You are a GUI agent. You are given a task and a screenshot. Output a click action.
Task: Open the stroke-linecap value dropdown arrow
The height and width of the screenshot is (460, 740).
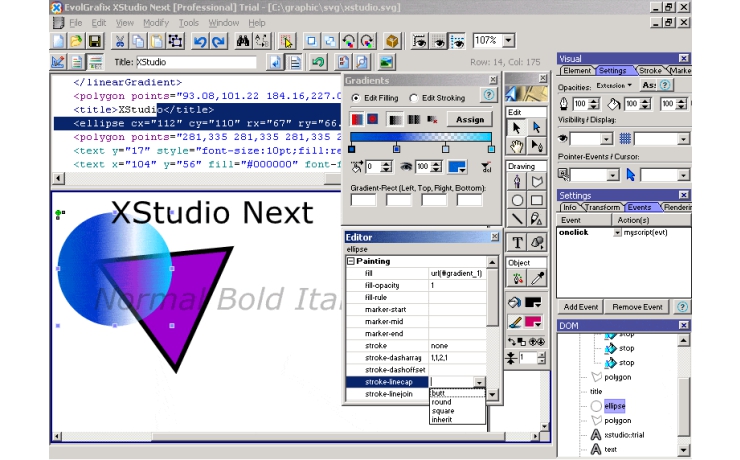pos(479,382)
